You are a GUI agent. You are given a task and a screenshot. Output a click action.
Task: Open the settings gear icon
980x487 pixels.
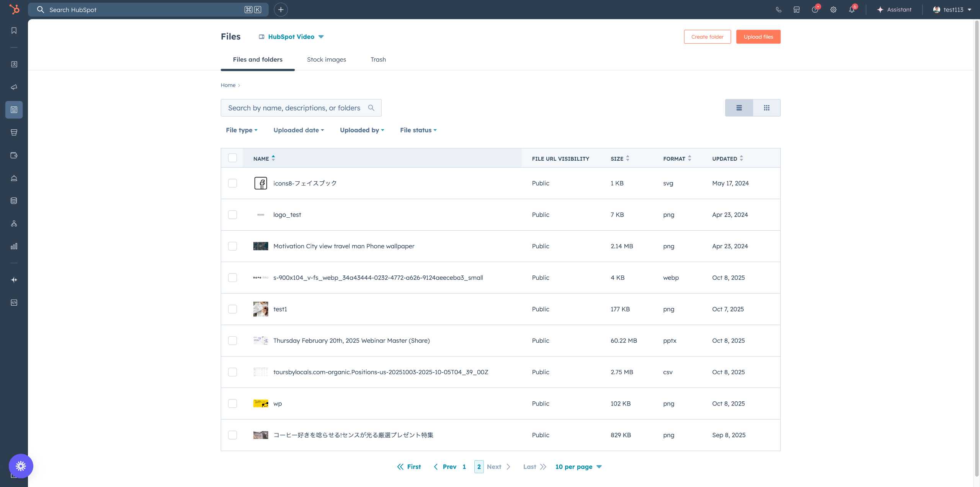833,10
